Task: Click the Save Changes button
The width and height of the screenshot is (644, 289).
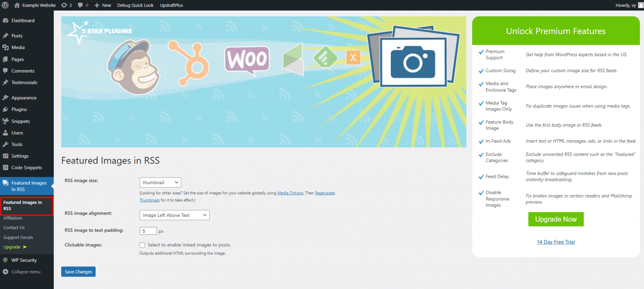Action: point(78,271)
